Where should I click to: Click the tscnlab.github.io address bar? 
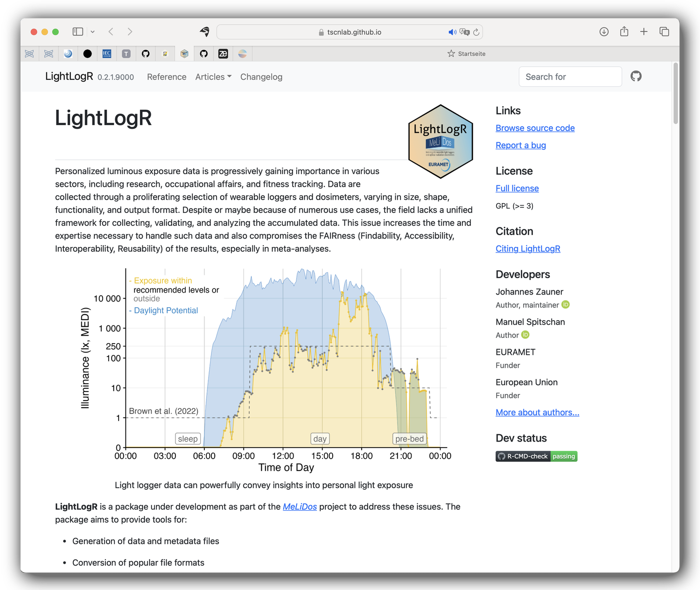coord(350,32)
